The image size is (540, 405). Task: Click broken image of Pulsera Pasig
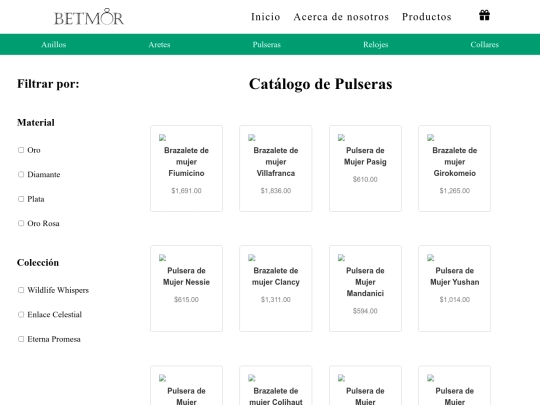pyautogui.click(x=341, y=138)
